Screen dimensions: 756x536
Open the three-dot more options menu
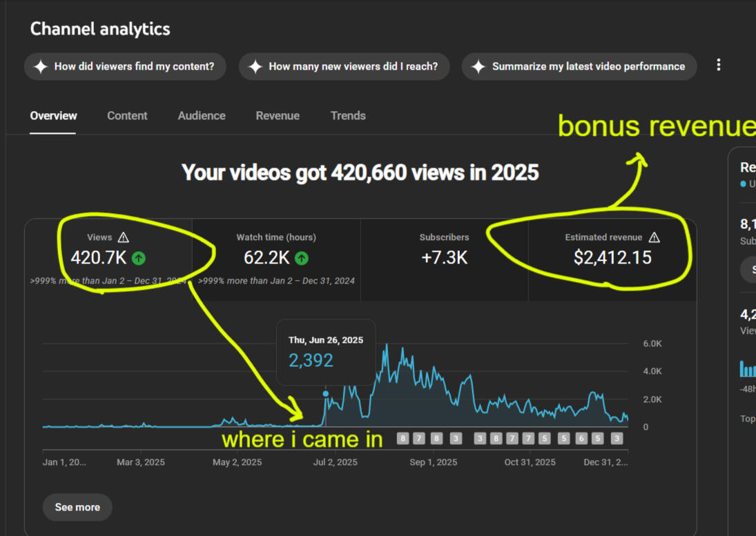click(x=719, y=65)
